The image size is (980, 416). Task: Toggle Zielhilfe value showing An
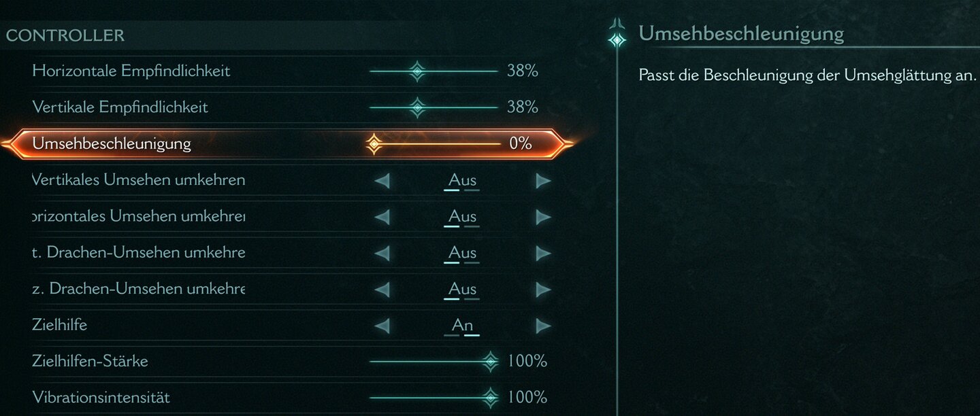(x=462, y=326)
